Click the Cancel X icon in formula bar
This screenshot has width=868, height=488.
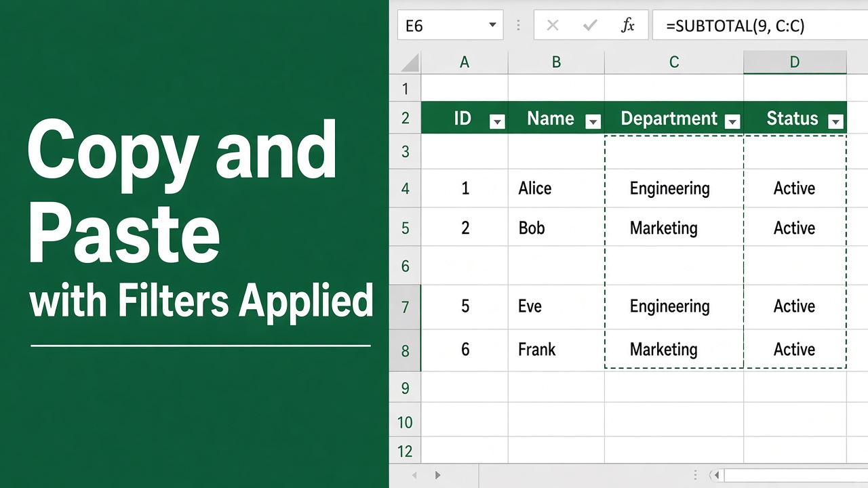553,26
